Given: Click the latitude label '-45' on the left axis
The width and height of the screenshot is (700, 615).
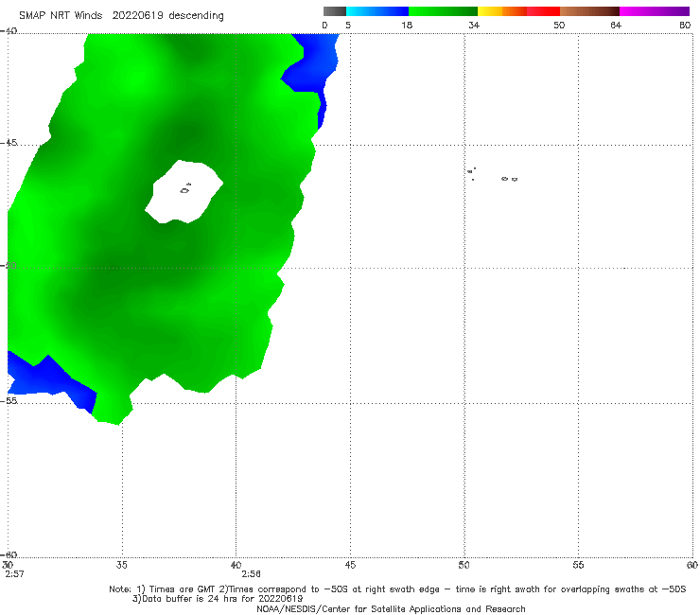Looking at the screenshot, I should tap(9, 143).
